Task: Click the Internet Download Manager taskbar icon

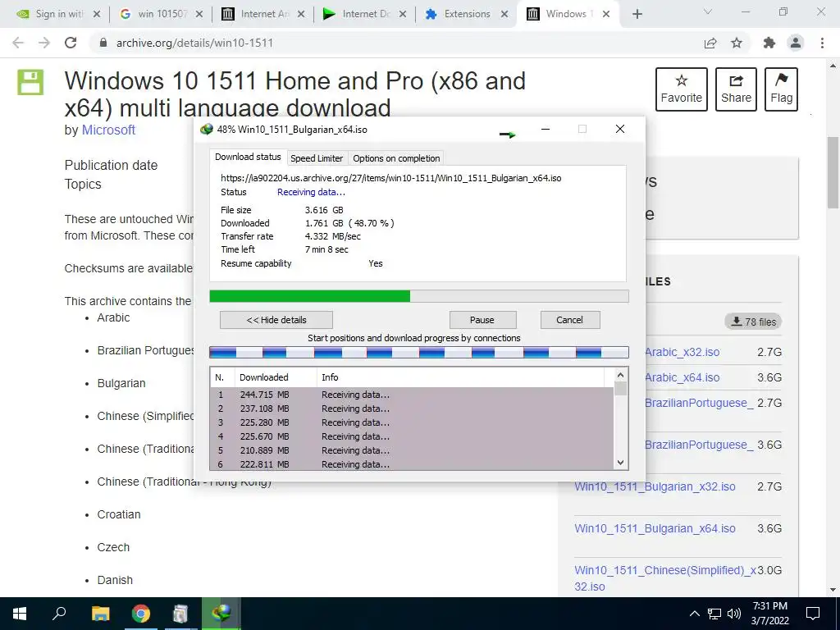Action: (221, 614)
